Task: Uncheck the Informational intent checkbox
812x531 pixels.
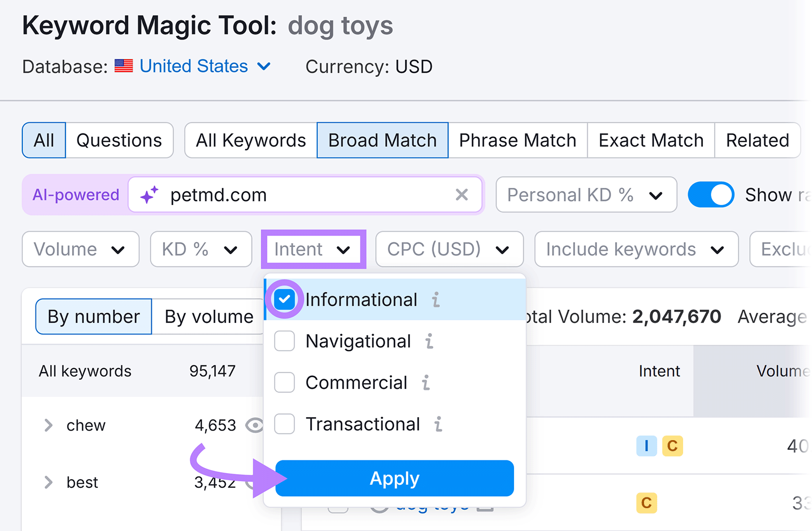Action: click(x=284, y=300)
